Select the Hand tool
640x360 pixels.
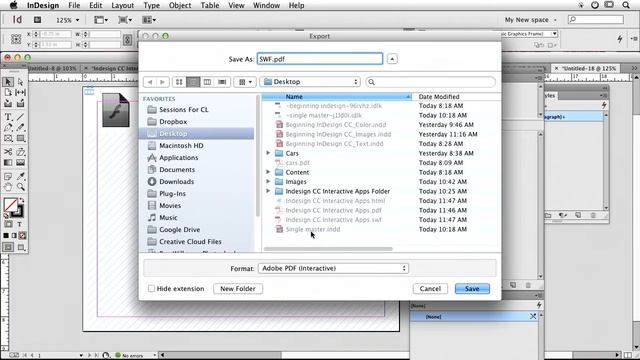click(8, 187)
